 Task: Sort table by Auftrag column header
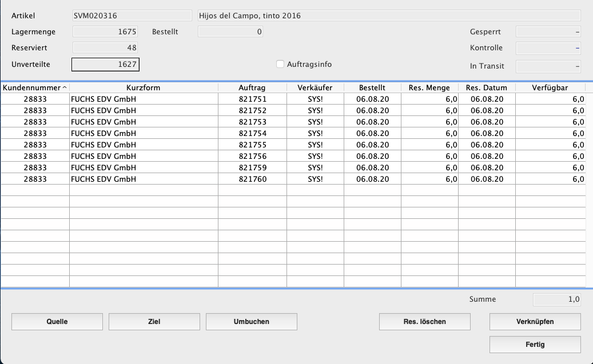pos(252,88)
